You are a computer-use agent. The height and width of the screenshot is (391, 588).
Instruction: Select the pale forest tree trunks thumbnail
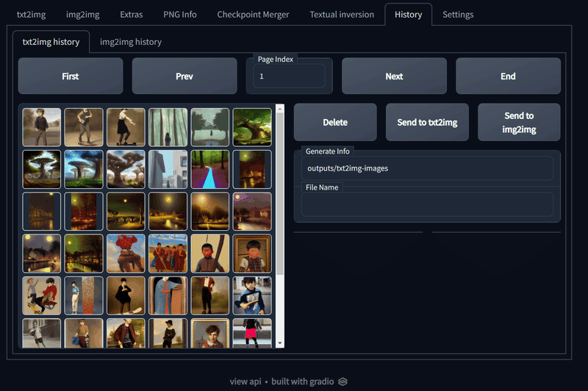(168, 127)
